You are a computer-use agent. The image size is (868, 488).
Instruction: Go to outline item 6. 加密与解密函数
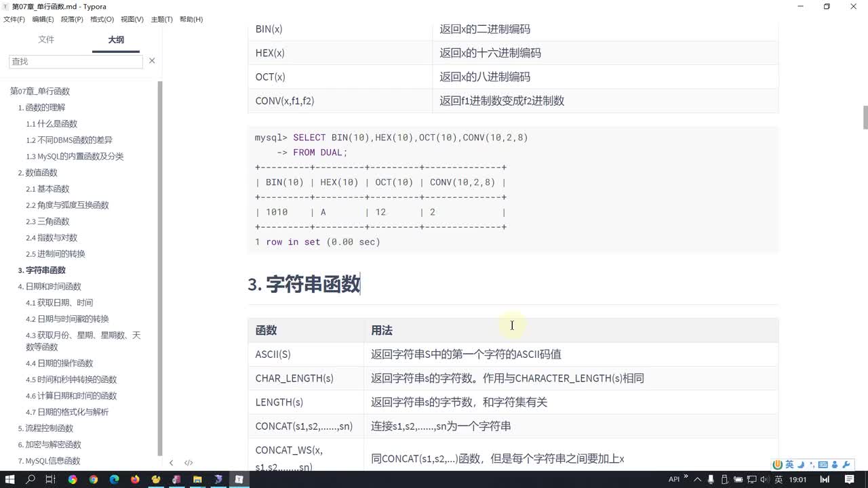coord(50,445)
